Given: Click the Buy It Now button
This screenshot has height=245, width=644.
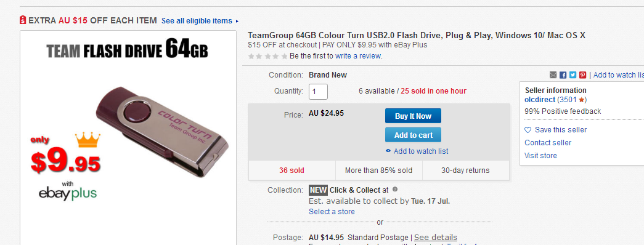Looking at the screenshot, I should point(413,116).
